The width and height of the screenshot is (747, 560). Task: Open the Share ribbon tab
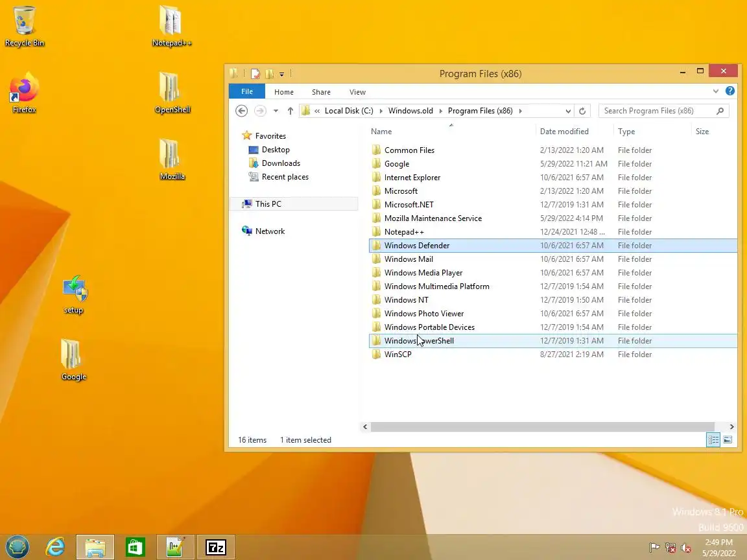[x=321, y=92]
